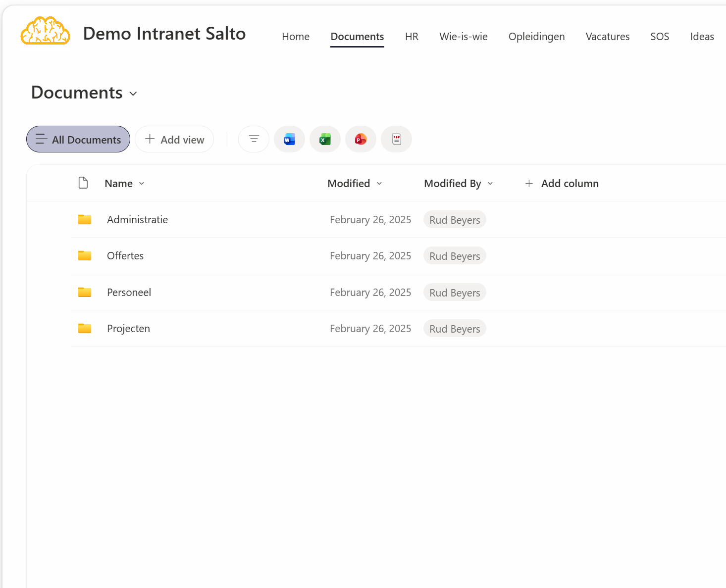The width and height of the screenshot is (726, 588).
Task: Open the Projecten folder
Action: 128,329
